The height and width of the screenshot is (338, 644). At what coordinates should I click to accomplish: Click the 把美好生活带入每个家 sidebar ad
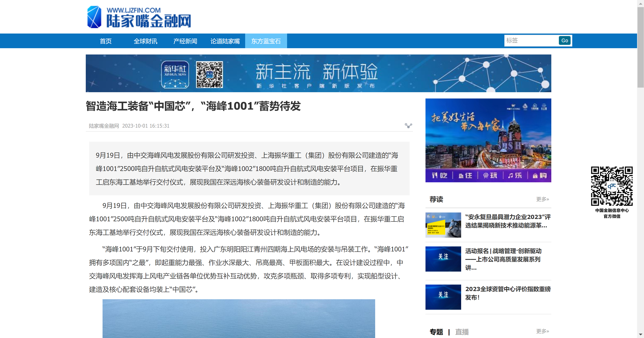coord(488,140)
